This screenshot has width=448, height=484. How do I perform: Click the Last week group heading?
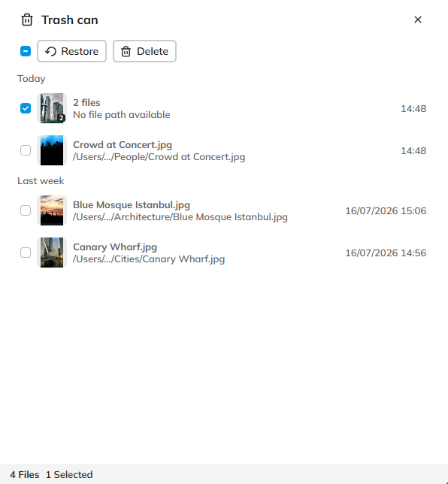[x=41, y=181]
